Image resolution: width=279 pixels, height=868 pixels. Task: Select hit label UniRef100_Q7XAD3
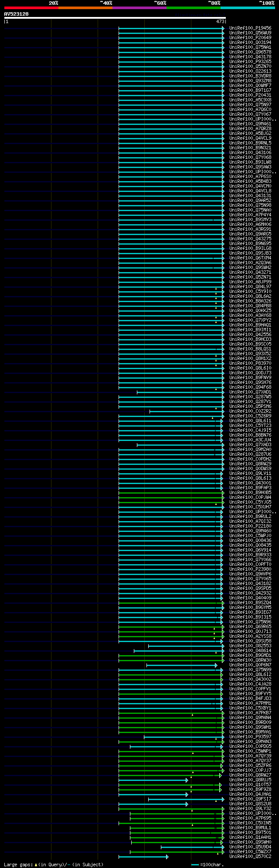click(x=250, y=444)
